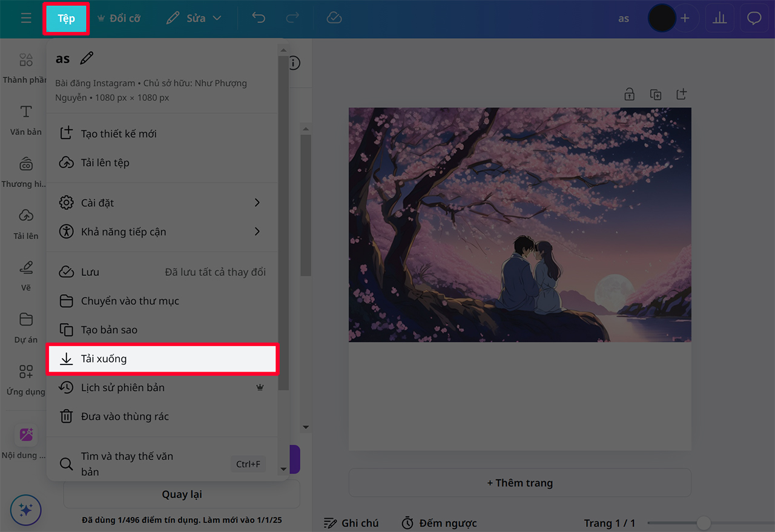The width and height of the screenshot is (775, 532).
Task: Click the Tệp file menu button
Action: [x=66, y=18]
